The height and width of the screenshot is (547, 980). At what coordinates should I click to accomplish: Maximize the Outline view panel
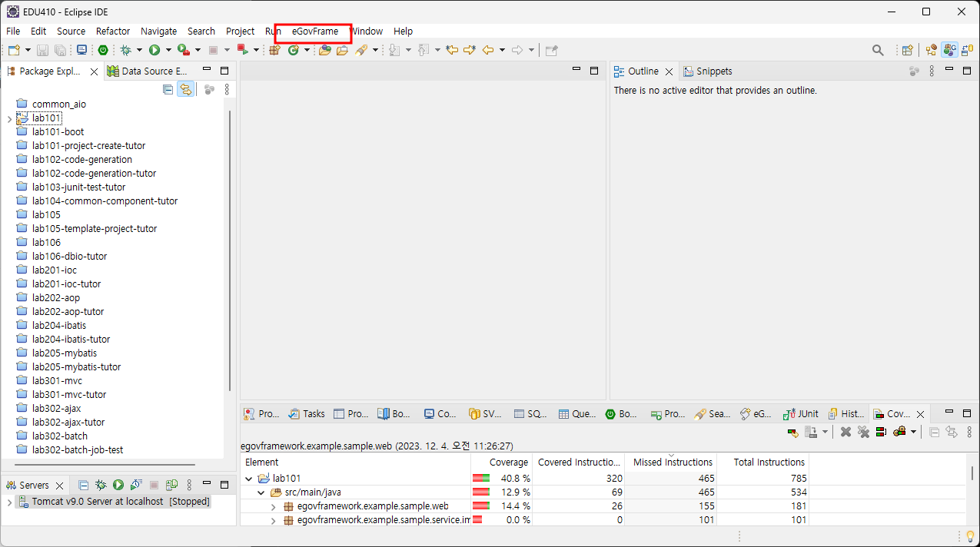(967, 71)
